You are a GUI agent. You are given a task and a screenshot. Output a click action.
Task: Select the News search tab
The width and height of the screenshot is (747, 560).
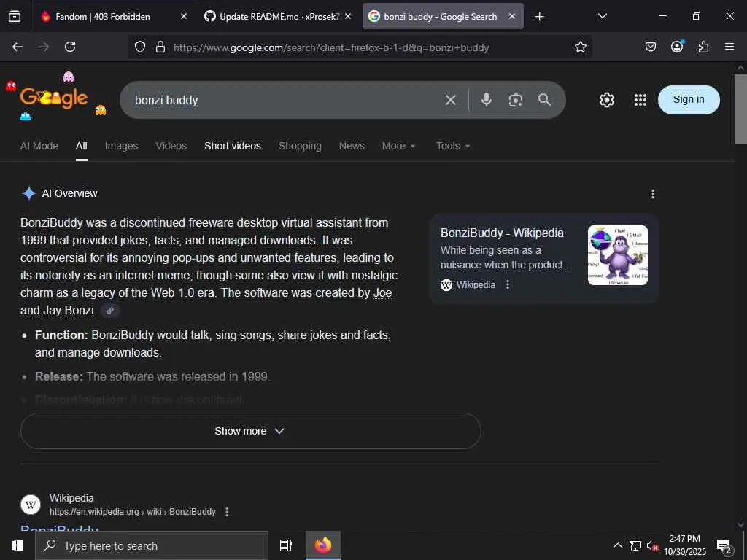pos(352,146)
